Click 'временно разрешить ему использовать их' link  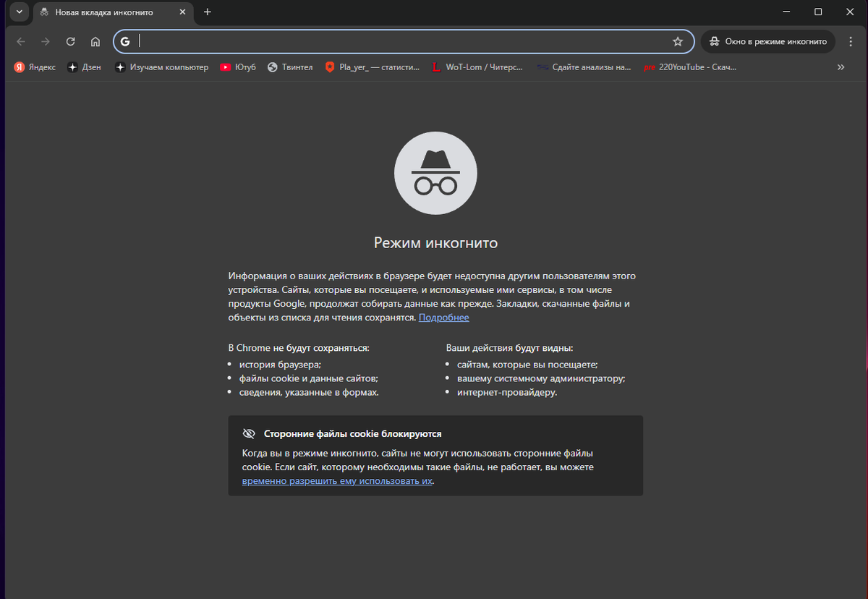337,481
